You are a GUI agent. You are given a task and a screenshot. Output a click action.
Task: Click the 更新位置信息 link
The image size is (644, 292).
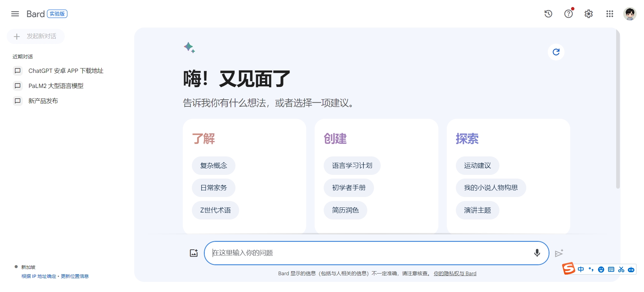pyautogui.click(x=75, y=276)
